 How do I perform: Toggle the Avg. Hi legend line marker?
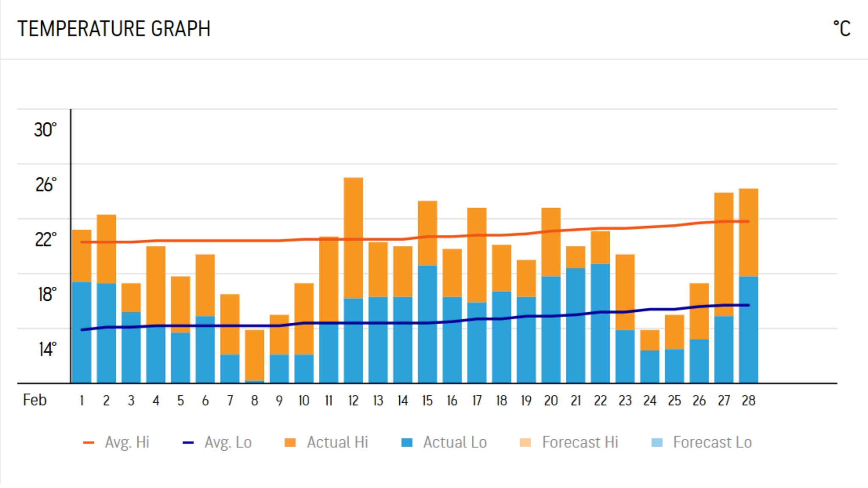point(89,443)
